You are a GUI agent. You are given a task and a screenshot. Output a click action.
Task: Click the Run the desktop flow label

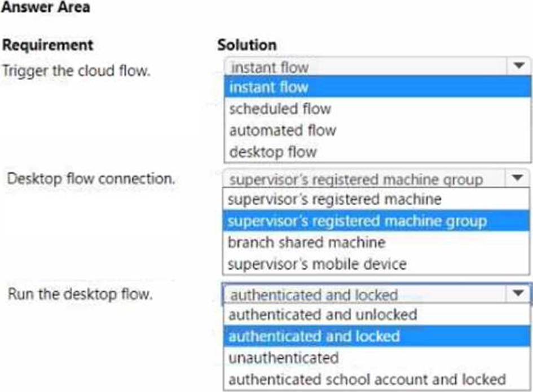(x=80, y=294)
